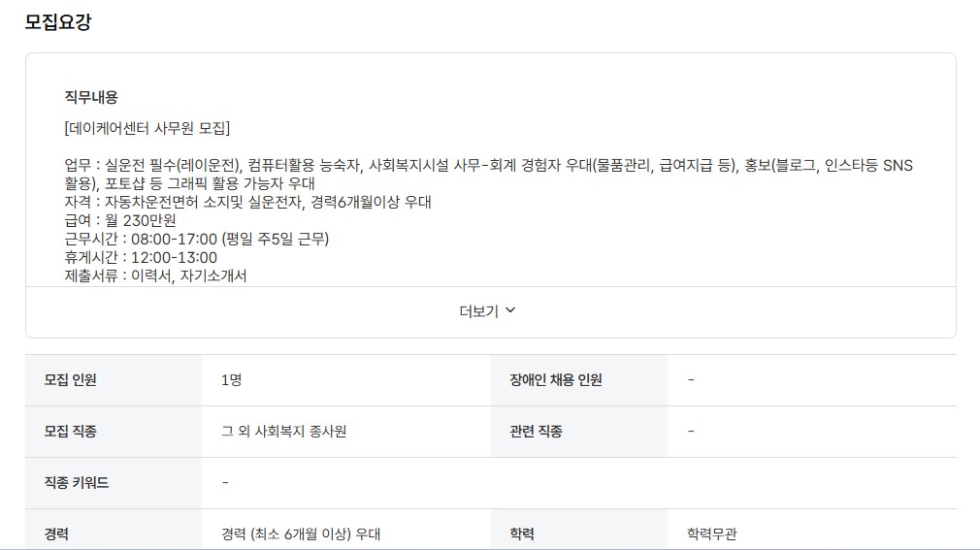Click the 1명 value cell

point(346,380)
